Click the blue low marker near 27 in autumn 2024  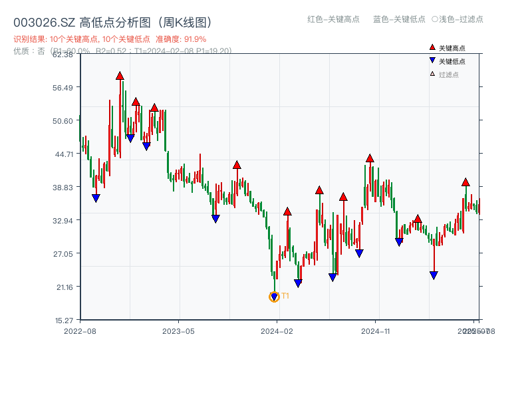[359, 253]
